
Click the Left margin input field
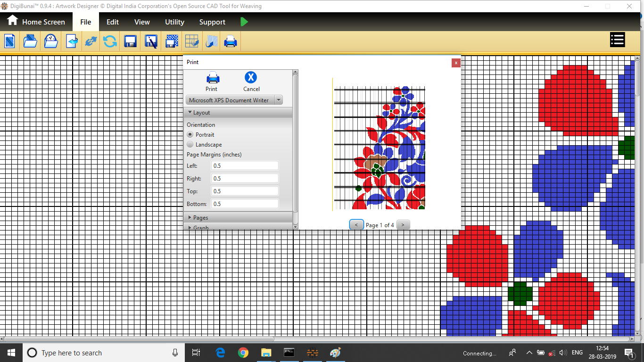point(245,166)
